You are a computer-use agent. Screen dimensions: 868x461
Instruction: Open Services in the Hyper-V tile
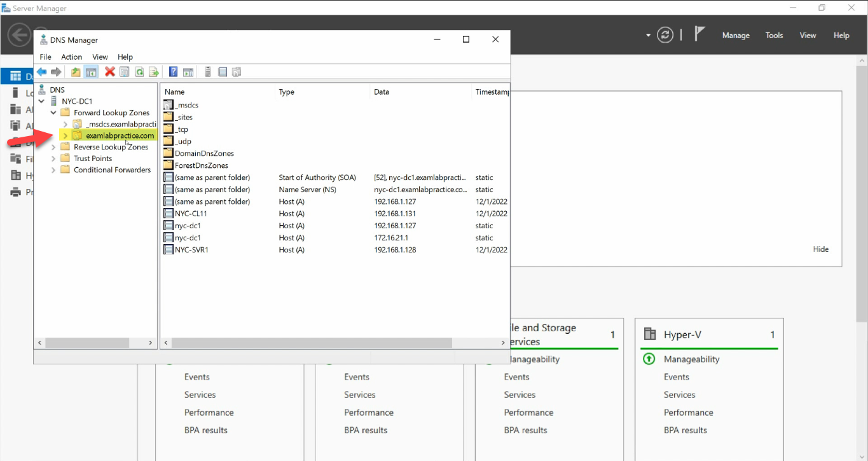pos(680,395)
